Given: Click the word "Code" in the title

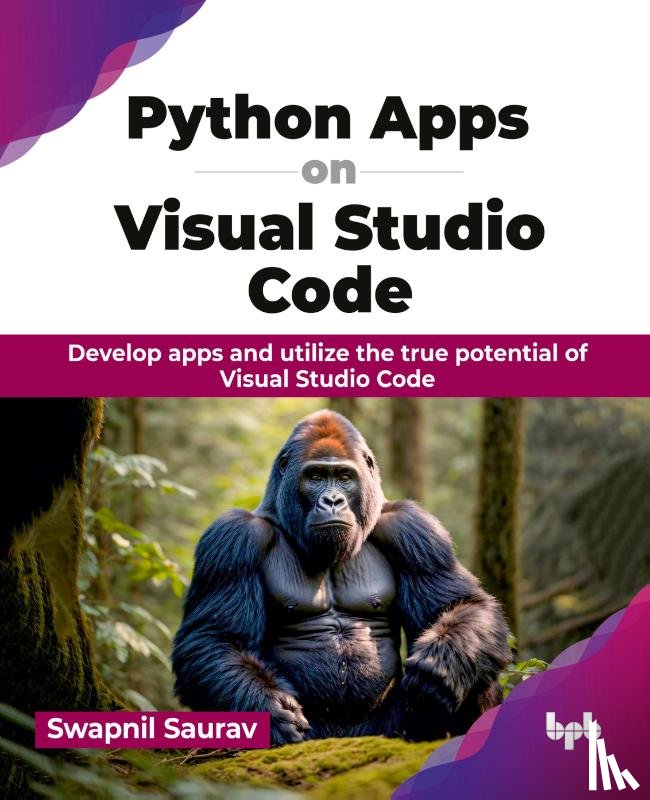Looking at the screenshot, I should [330, 289].
